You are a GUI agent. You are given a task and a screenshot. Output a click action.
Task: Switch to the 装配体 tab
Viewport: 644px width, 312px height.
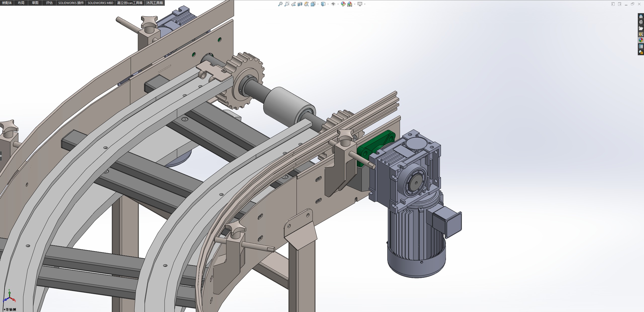point(7,3)
